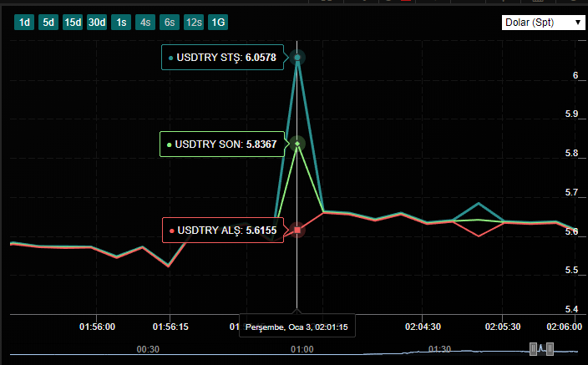Click the 5.4 price axis label
Screen dimensions: 588x365
point(571,309)
